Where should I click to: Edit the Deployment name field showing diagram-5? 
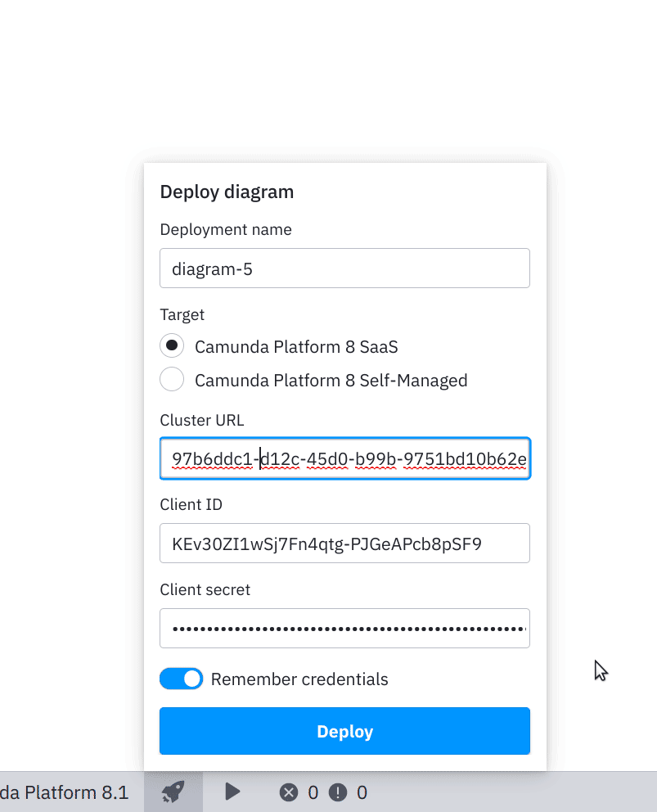click(x=344, y=268)
